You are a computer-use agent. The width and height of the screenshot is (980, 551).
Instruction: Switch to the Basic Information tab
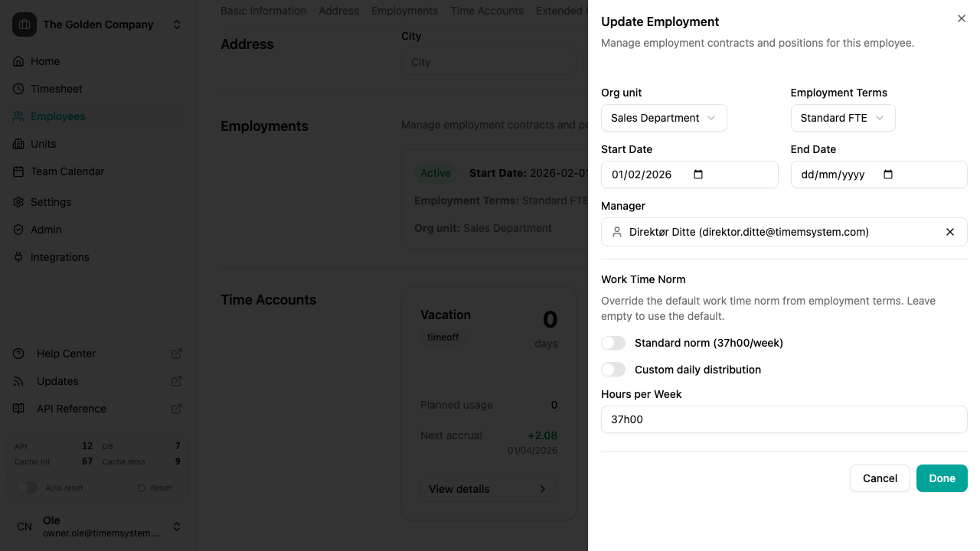263,11
